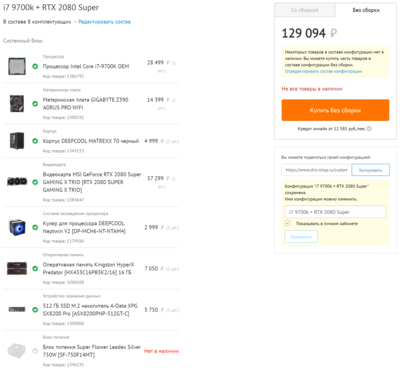Click the total price '129 094'
This screenshot has height=374, width=400.
pos(304,33)
